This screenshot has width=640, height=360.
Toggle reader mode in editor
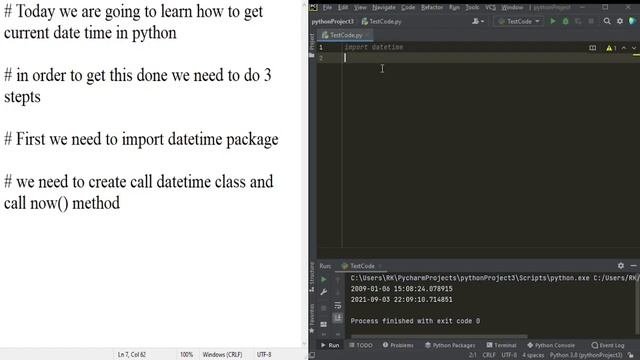tap(592, 48)
